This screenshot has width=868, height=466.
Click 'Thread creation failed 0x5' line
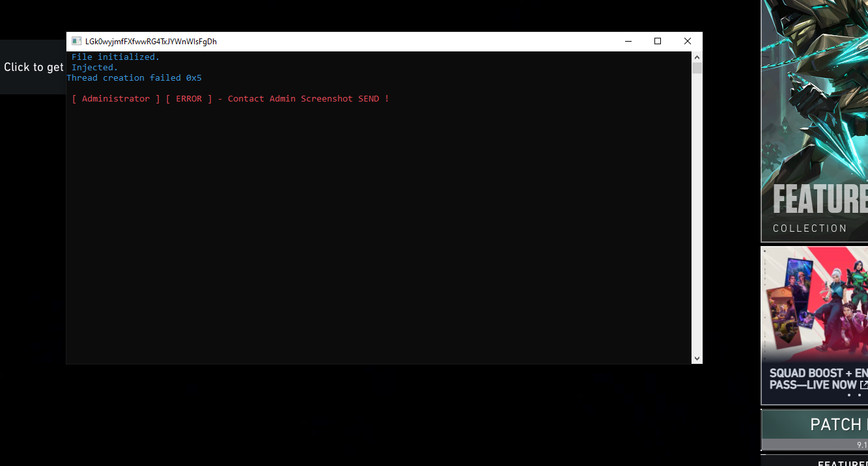pos(134,78)
